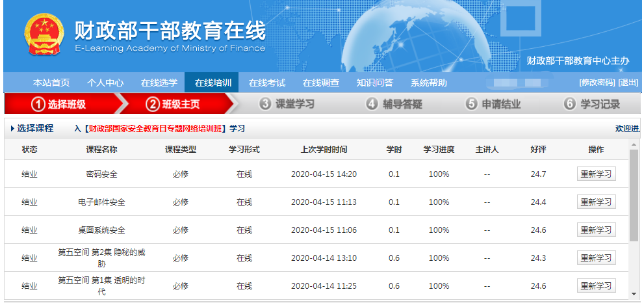Open 系统帮助 menu item
The height and width of the screenshot is (307, 644).
tap(429, 83)
